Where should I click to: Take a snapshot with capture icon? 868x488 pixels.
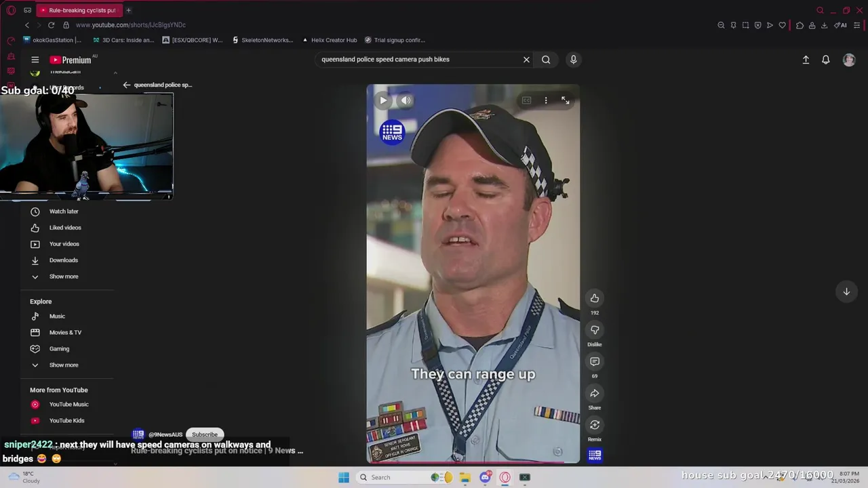(745, 25)
